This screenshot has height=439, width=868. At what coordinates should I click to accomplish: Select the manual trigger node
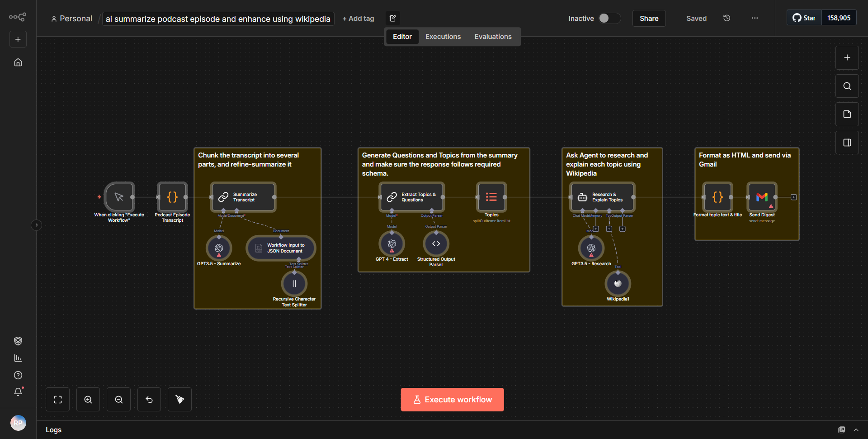pyautogui.click(x=119, y=197)
